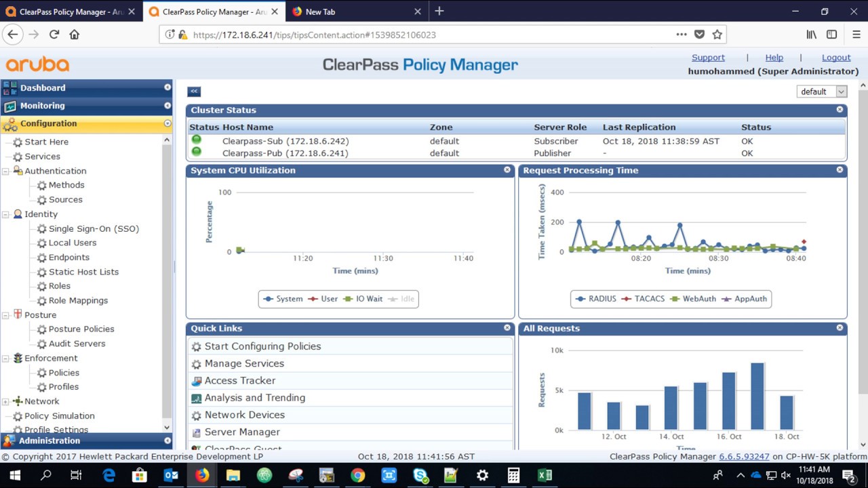The width and height of the screenshot is (868, 488).
Task: Open Chrome from the taskbar
Action: [x=357, y=475]
